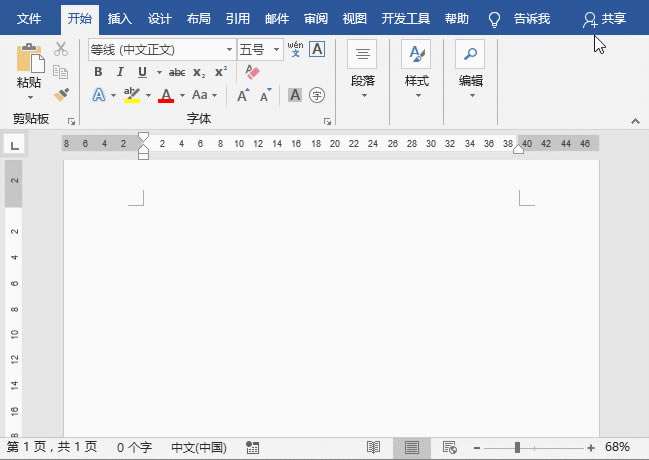Switch to the 引用 References tab
Screen dimensions: 649x460
[238, 19]
